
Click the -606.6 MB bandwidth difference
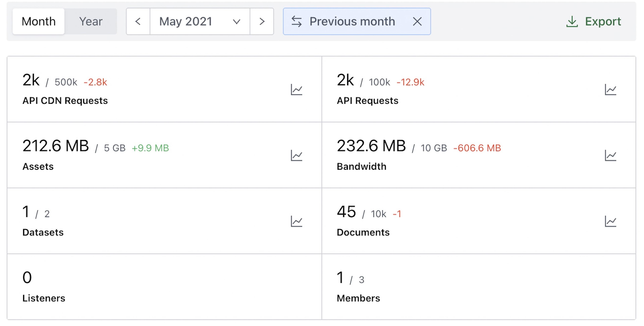click(x=477, y=148)
